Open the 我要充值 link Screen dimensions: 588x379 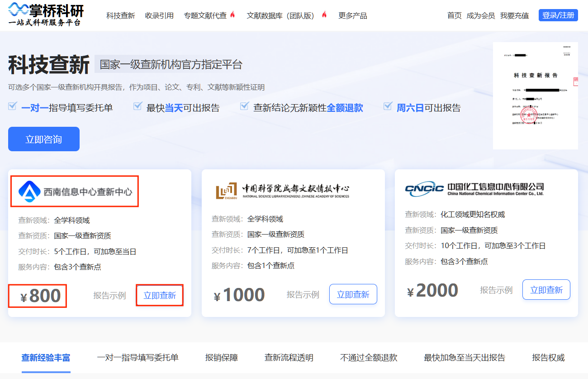(x=515, y=15)
